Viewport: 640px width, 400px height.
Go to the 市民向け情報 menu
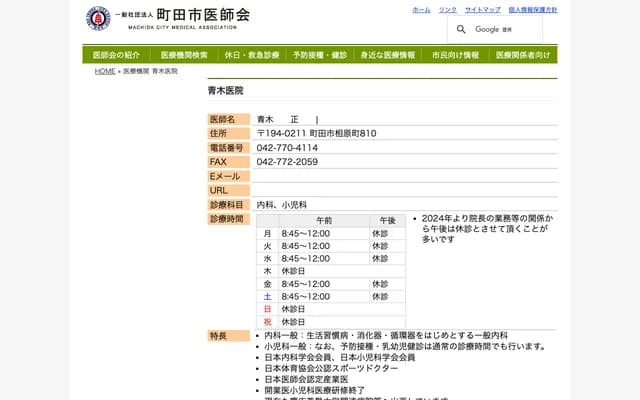click(455, 55)
